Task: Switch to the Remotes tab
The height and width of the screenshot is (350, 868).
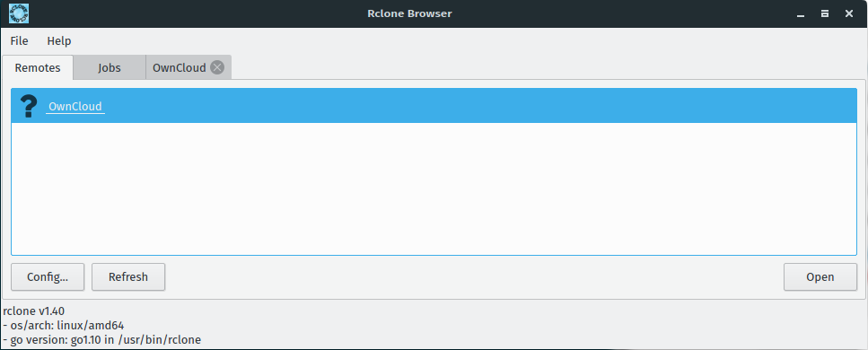Action: 38,67
